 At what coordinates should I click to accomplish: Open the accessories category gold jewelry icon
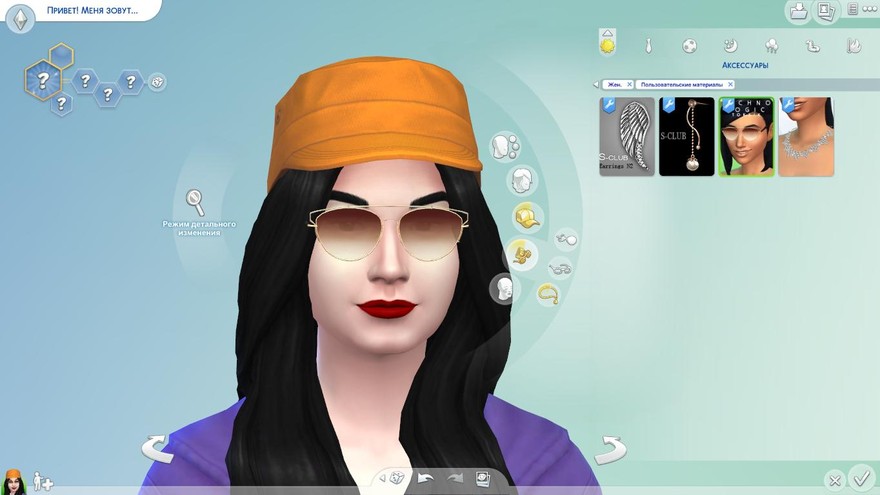tap(522, 254)
